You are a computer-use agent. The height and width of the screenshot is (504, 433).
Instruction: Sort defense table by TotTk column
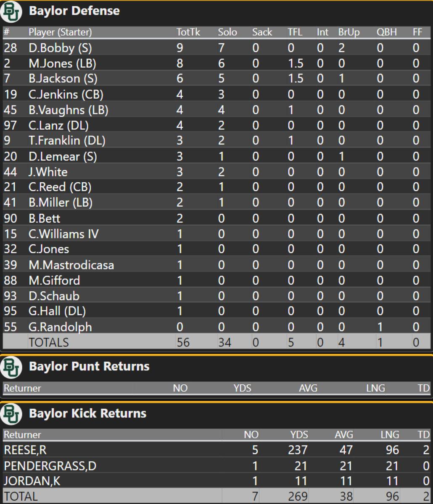click(x=188, y=32)
